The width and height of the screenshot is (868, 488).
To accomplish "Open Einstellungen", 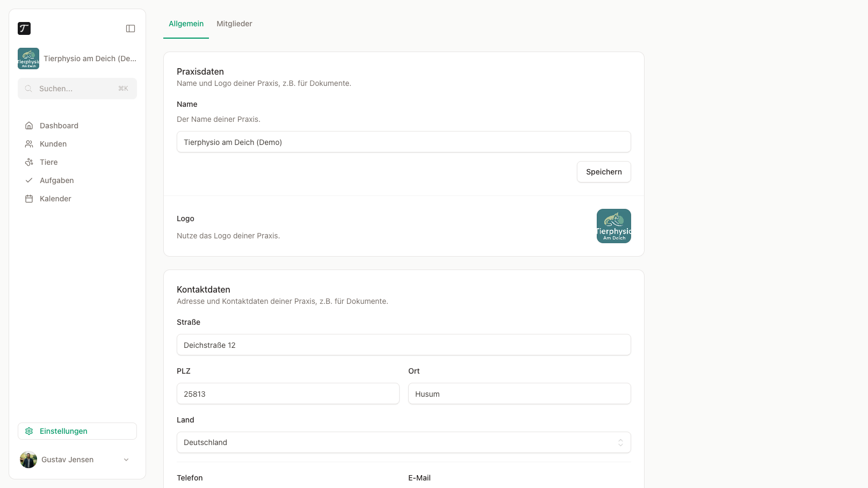I will 77,431.
